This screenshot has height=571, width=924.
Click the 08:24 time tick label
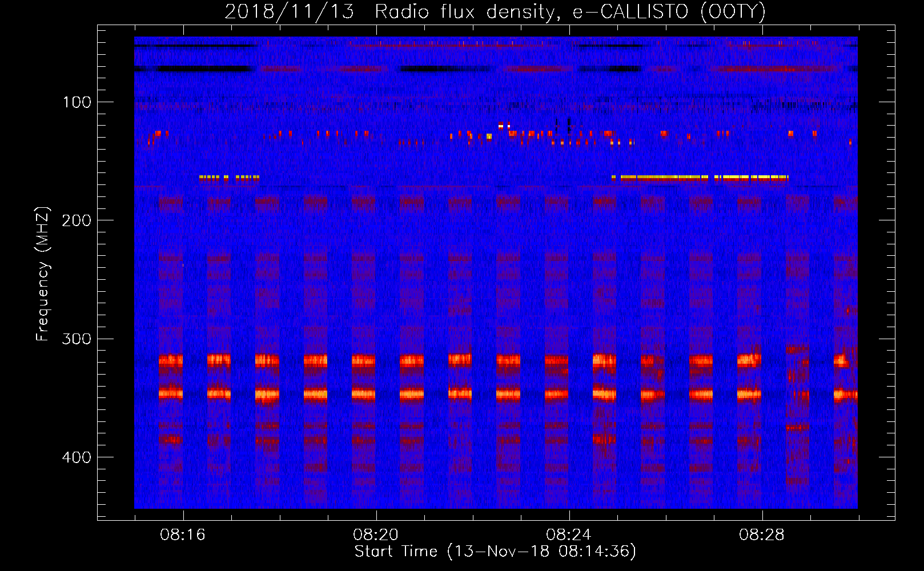(569, 535)
